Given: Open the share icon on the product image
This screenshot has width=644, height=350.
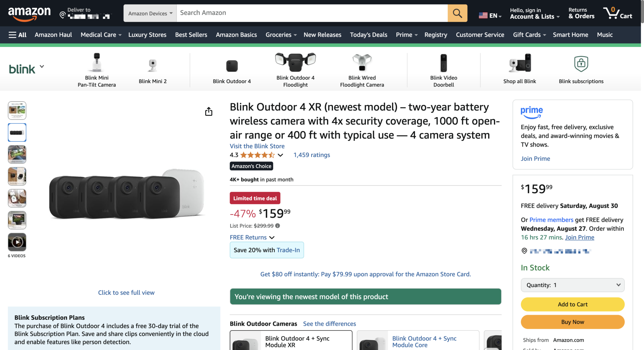Looking at the screenshot, I should (x=208, y=111).
